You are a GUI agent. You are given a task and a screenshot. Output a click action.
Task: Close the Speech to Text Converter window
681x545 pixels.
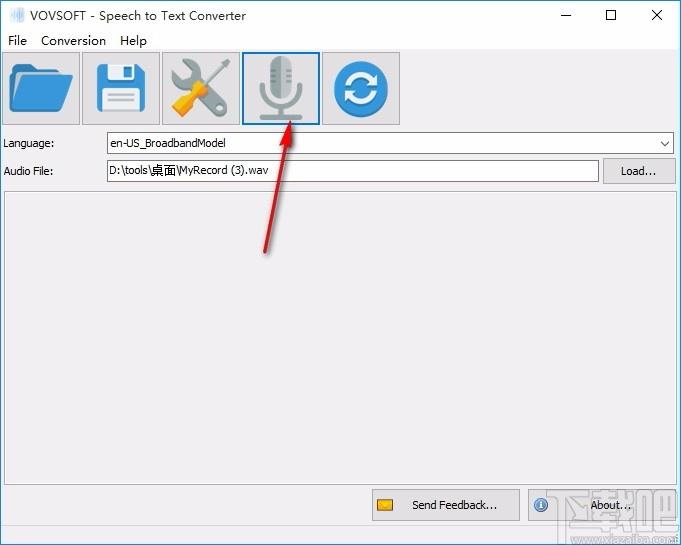[657, 16]
